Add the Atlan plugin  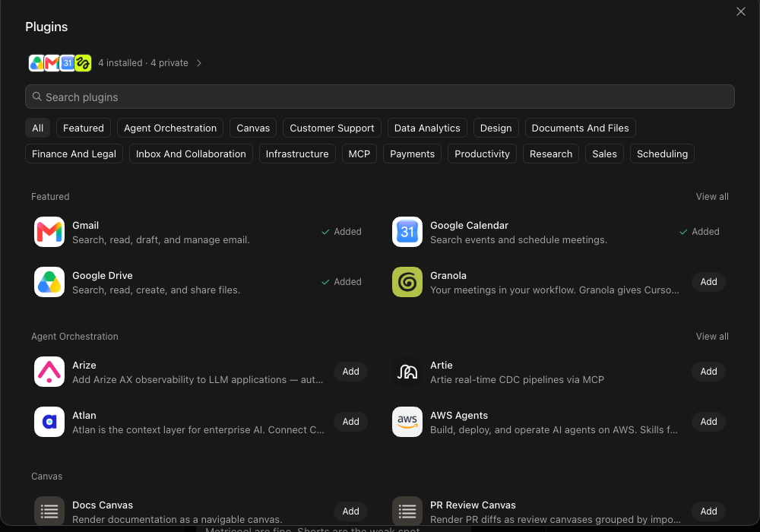pos(351,422)
